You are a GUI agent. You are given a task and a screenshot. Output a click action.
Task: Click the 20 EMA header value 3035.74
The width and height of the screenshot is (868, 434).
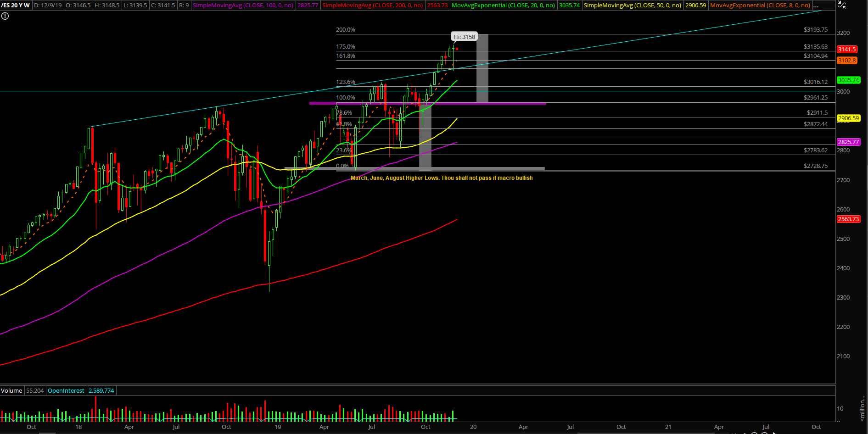(569, 6)
